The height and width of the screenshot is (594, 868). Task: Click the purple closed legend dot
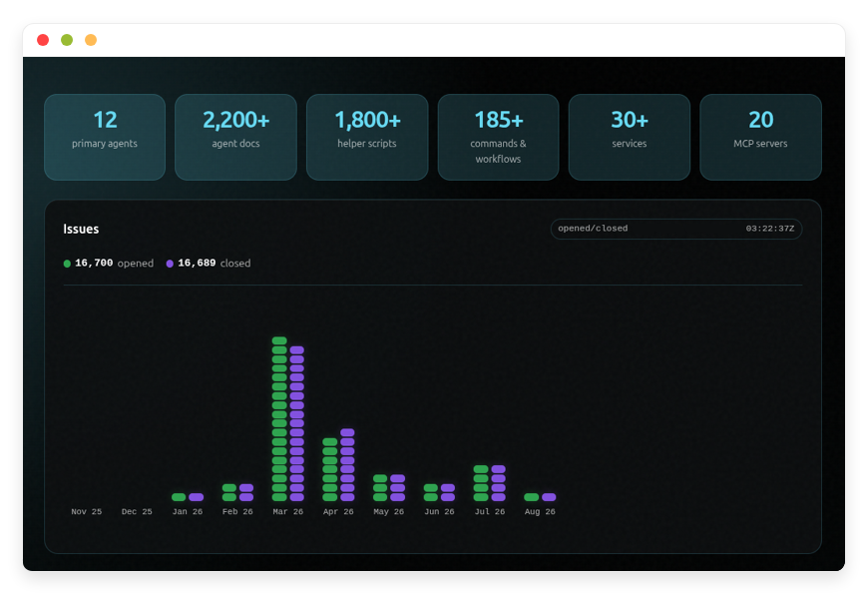170,264
